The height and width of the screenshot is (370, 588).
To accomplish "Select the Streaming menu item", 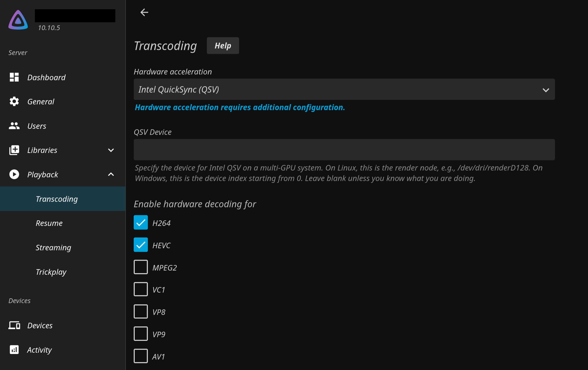I will coord(53,247).
